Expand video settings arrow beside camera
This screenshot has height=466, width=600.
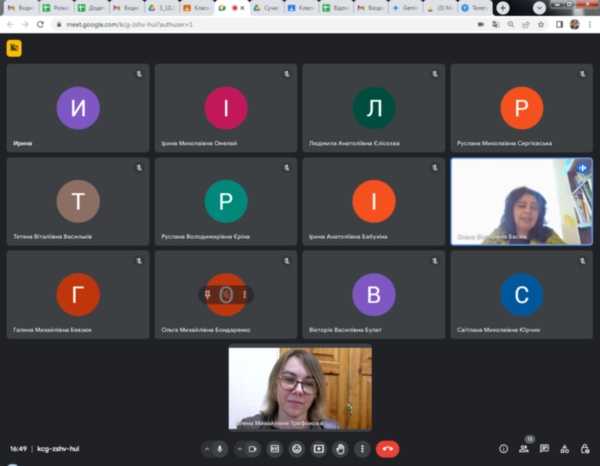[x=239, y=449]
